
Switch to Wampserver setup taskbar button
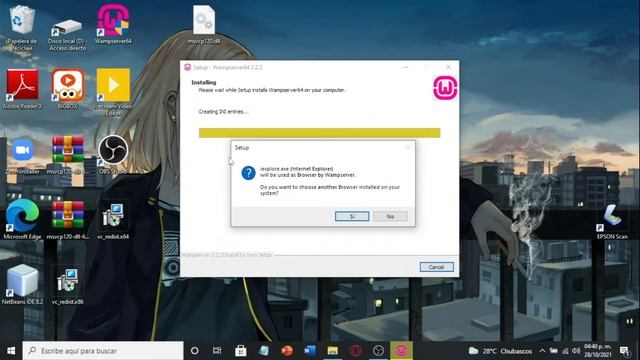(401, 351)
